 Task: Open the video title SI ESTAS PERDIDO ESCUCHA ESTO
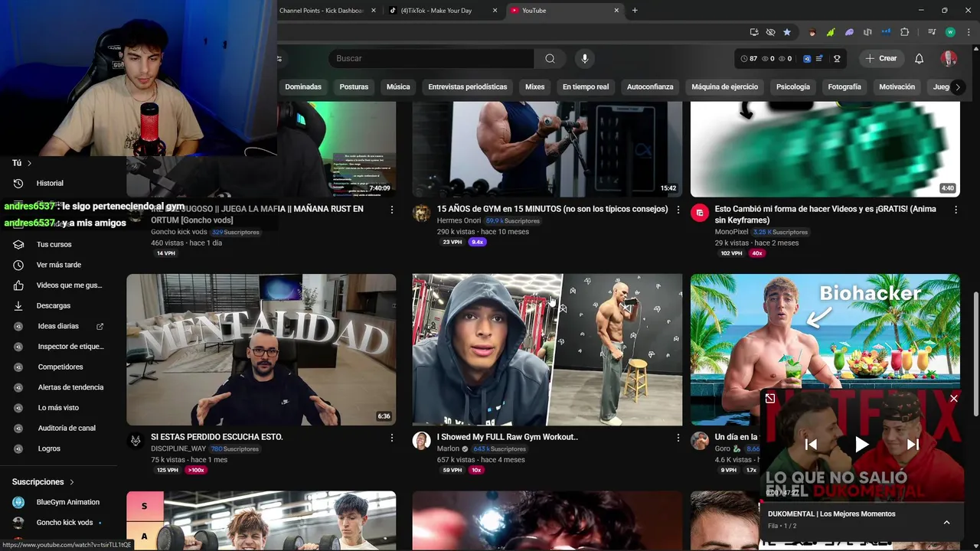coord(217,437)
